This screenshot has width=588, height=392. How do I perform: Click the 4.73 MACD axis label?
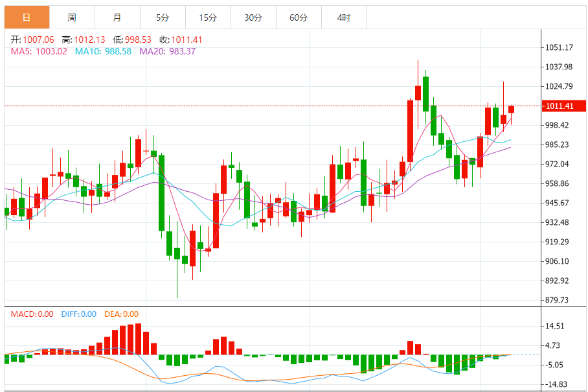tap(552, 345)
